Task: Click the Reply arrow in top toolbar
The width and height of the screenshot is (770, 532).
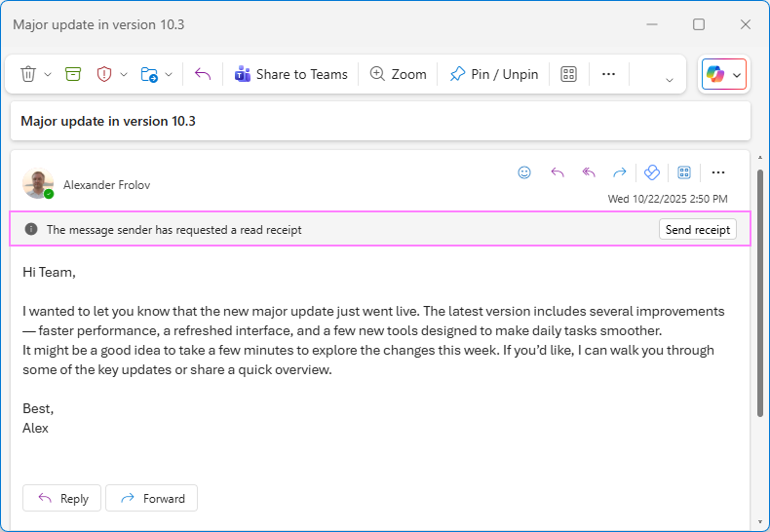Action: click(203, 74)
